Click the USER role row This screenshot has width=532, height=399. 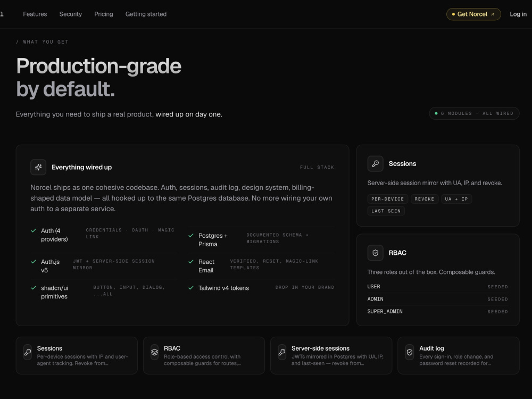pos(438,287)
